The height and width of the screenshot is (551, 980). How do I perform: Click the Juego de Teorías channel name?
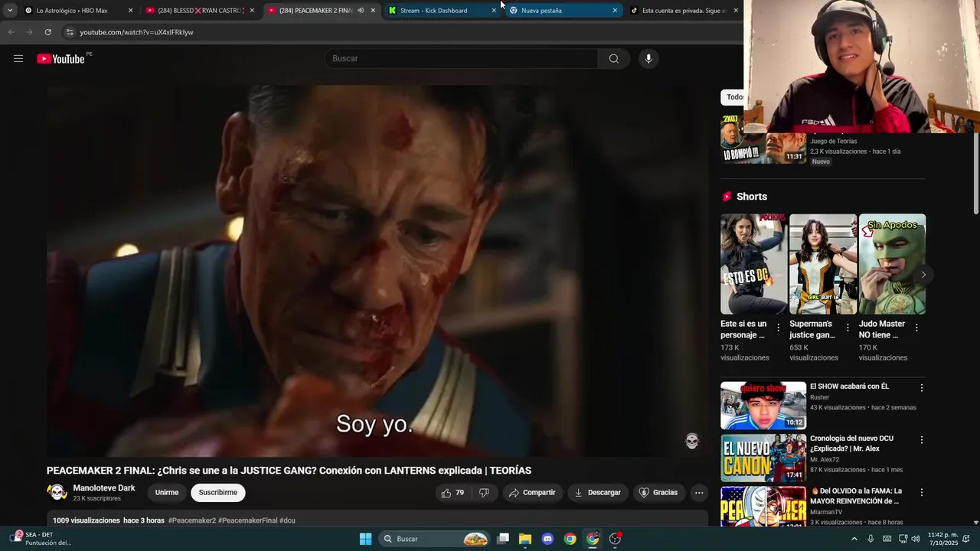coord(833,141)
